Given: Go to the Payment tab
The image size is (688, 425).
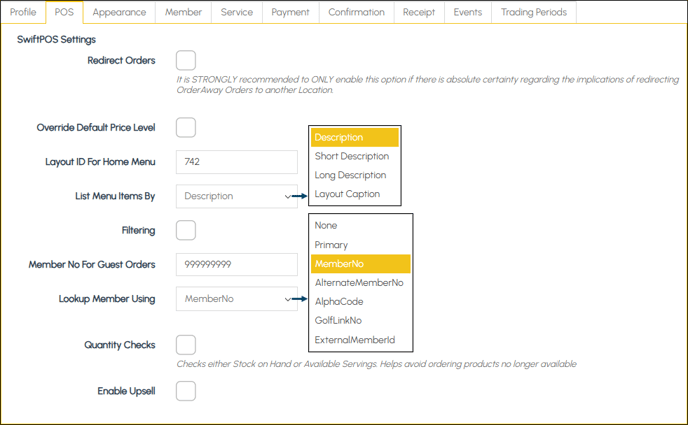Looking at the screenshot, I should pos(291,12).
